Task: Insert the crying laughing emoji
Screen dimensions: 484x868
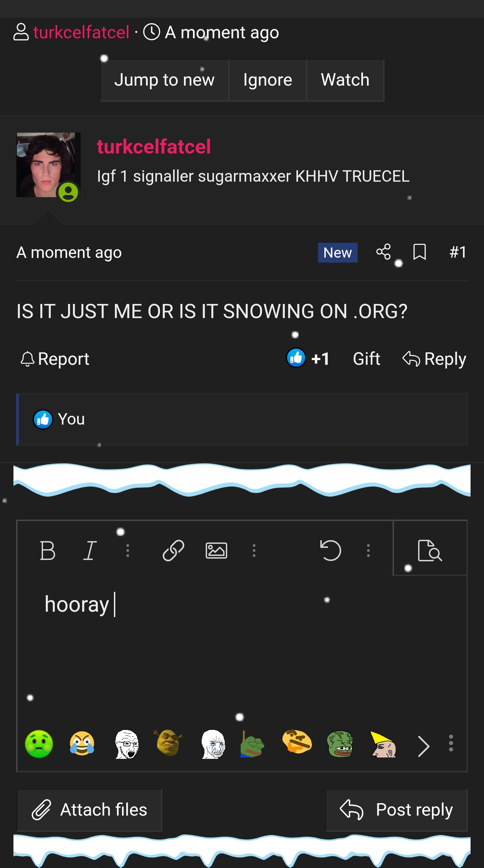Action: [x=82, y=744]
